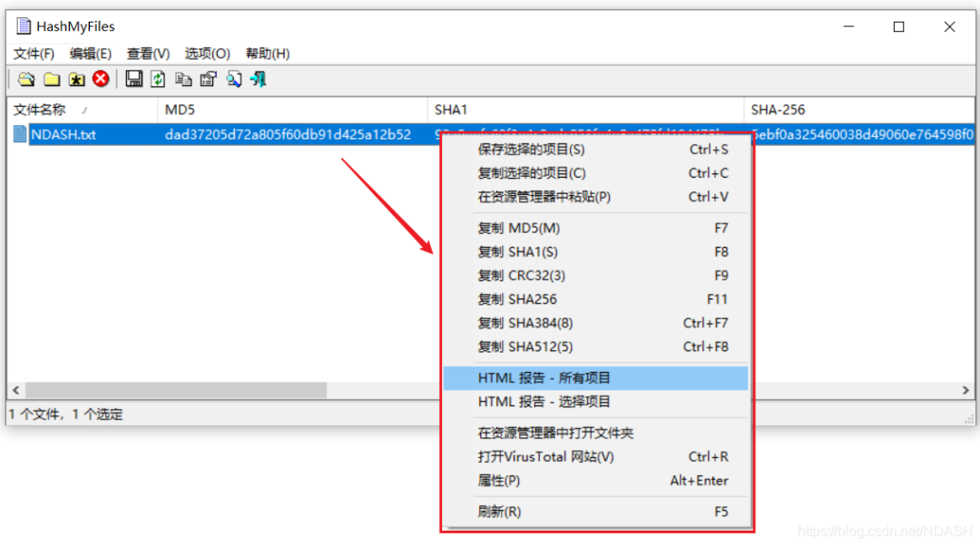This screenshot has width=980, height=547.
Task: Click the Add Folder toolbar icon
Action: pyautogui.click(x=52, y=80)
